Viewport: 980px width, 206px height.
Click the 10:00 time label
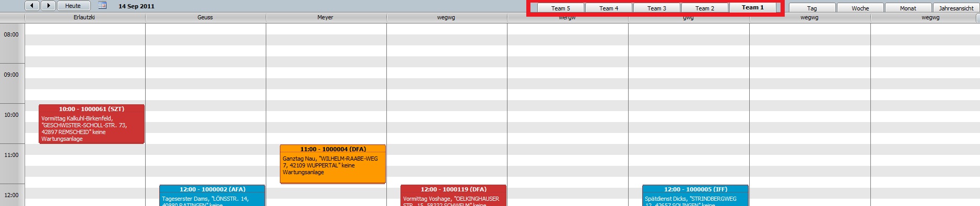[11, 115]
